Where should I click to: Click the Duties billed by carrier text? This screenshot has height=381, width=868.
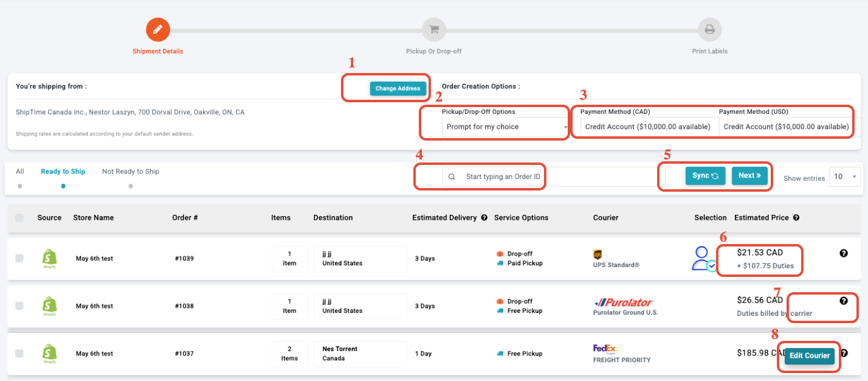774,313
